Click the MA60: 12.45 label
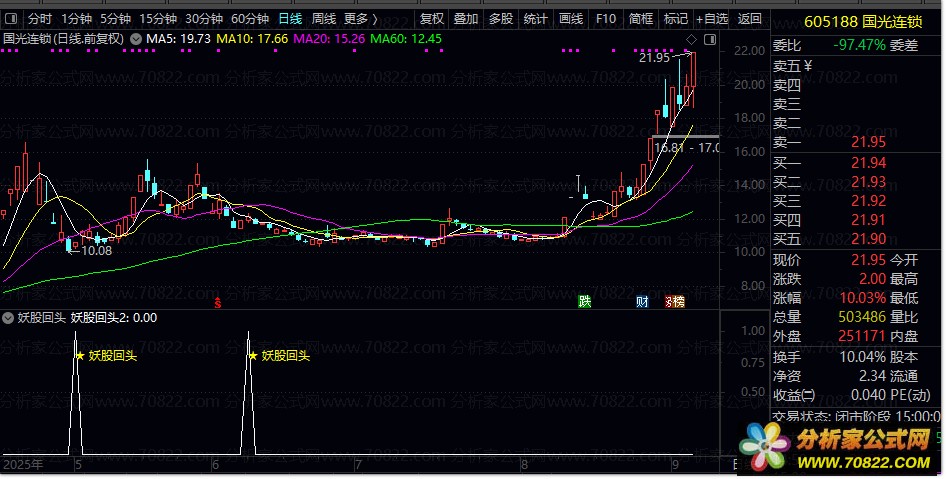Screen dimensions: 947x479 tap(406, 39)
